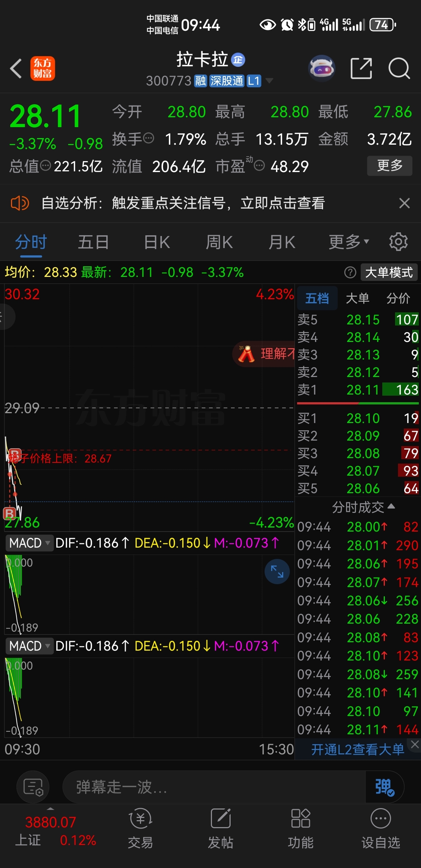The image size is (421, 868).
Task: Tap the 深股通 badge
Action: pos(227,80)
